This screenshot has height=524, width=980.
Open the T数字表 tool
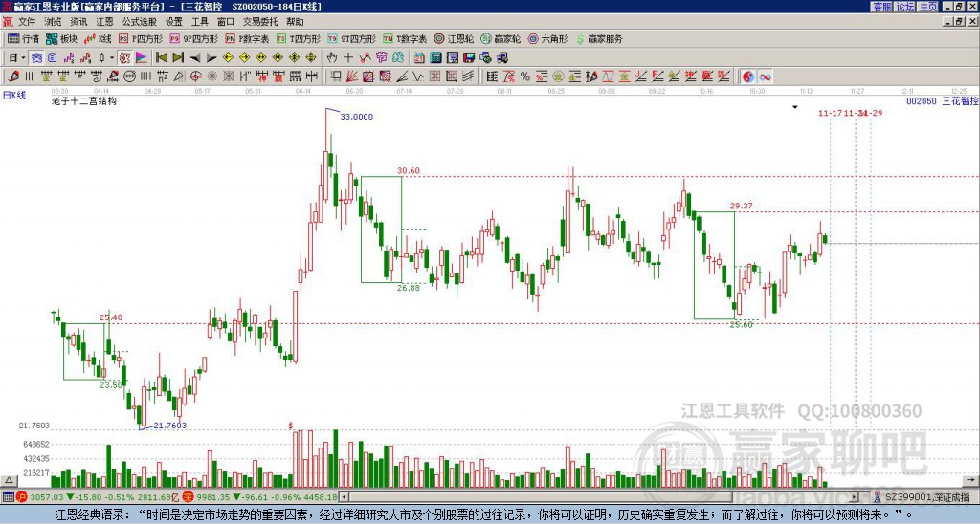point(405,38)
